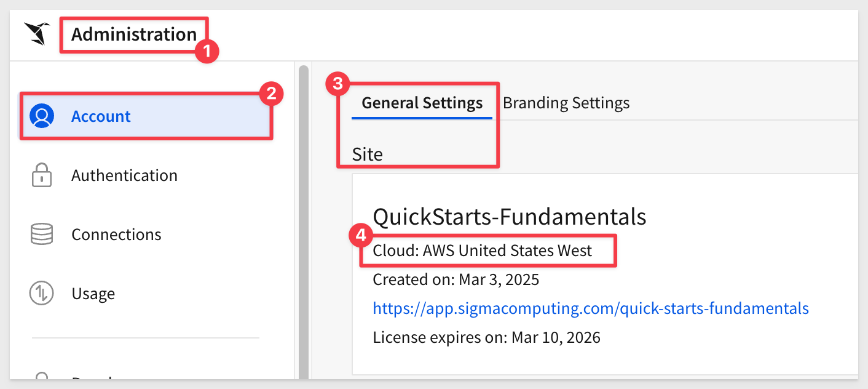Click the QuickStarts-Fundamentals site name
868x389 pixels.
(509, 217)
